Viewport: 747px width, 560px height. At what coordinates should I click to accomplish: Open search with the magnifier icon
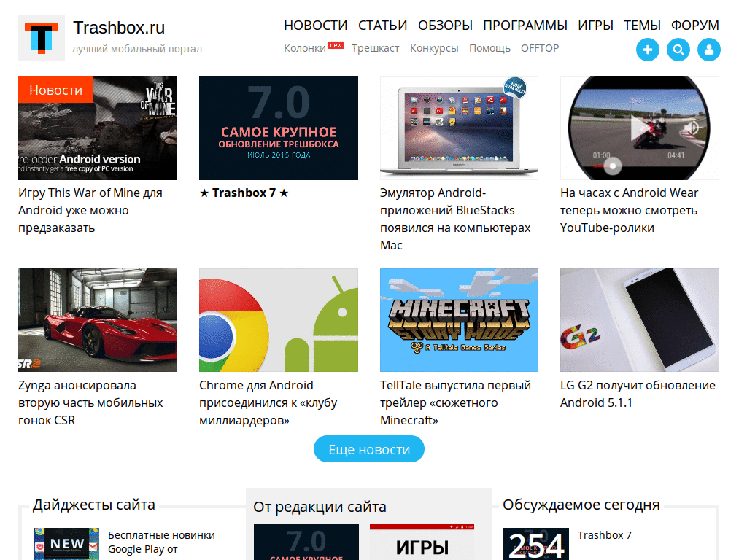pyautogui.click(x=678, y=50)
